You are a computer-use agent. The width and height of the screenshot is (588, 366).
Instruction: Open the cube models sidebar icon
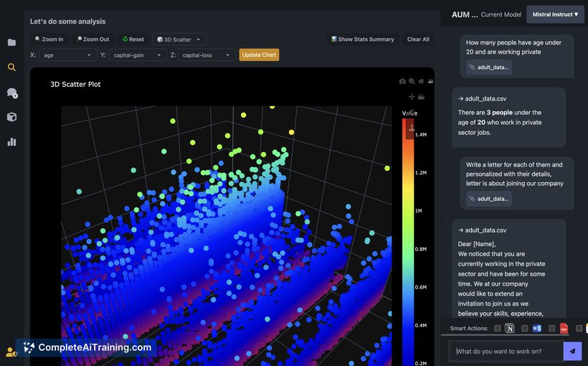(x=11, y=117)
